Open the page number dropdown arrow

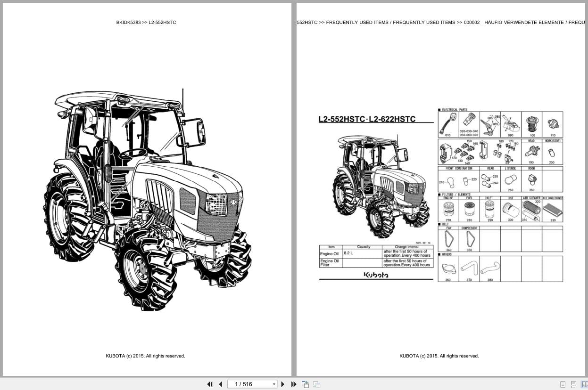274,384
